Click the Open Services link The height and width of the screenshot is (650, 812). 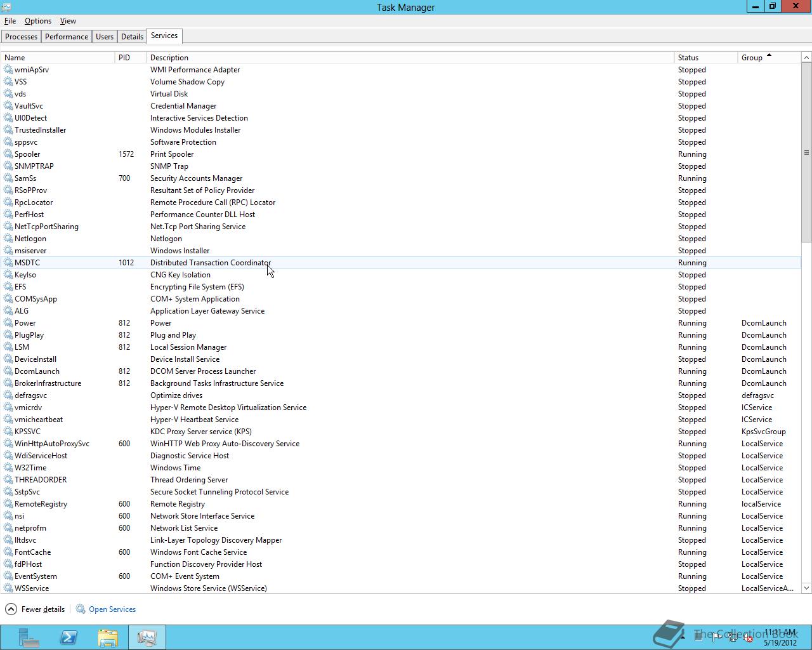pos(112,609)
